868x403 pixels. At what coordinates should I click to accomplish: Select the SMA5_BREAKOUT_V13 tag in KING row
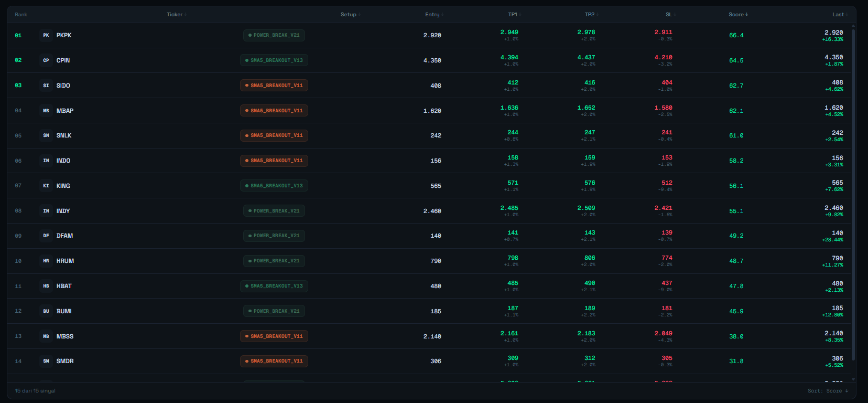274,186
